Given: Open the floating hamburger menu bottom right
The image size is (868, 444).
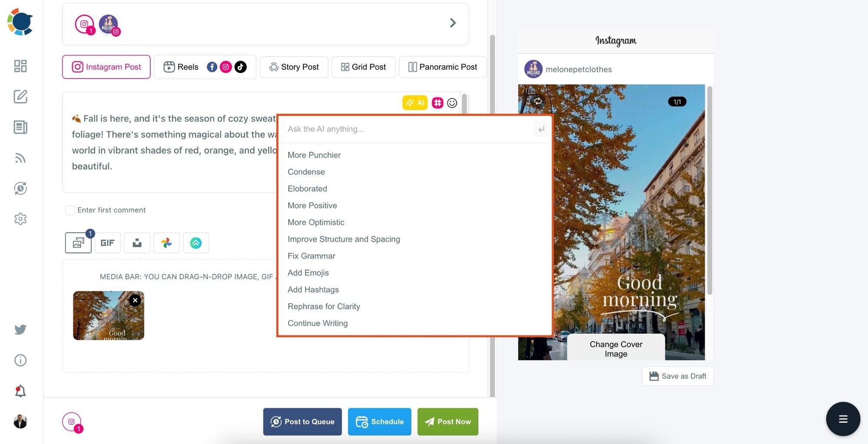Looking at the screenshot, I should click(x=842, y=419).
